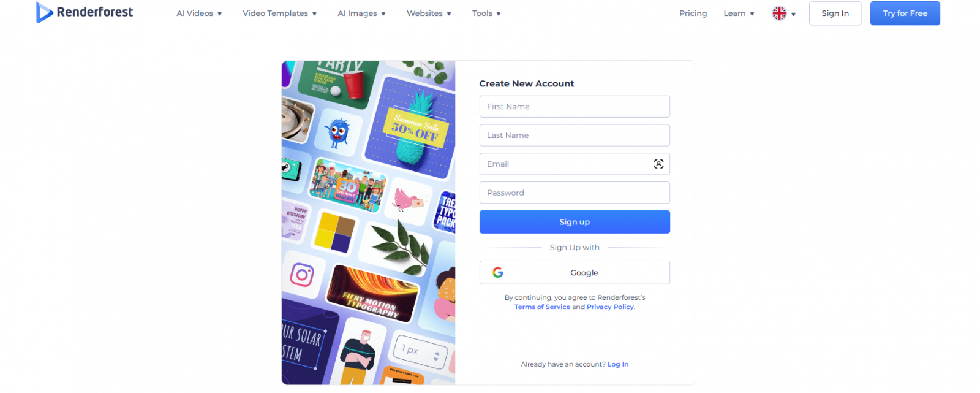The image size is (980, 393).
Task: Click the Summer Sale 50% OFF pineapple thumbnail
Action: pyautogui.click(x=412, y=127)
